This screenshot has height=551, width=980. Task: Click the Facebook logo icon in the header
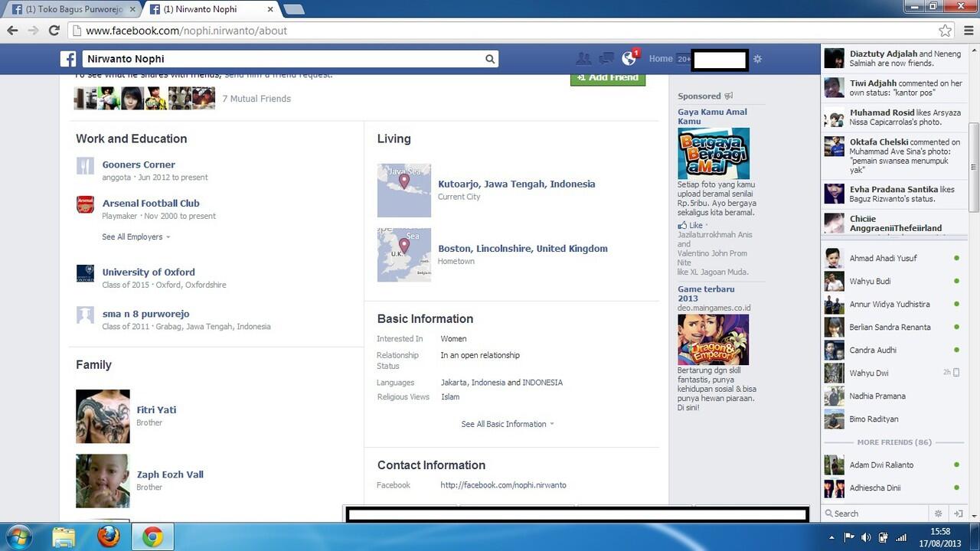pyautogui.click(x=68, y=59)
